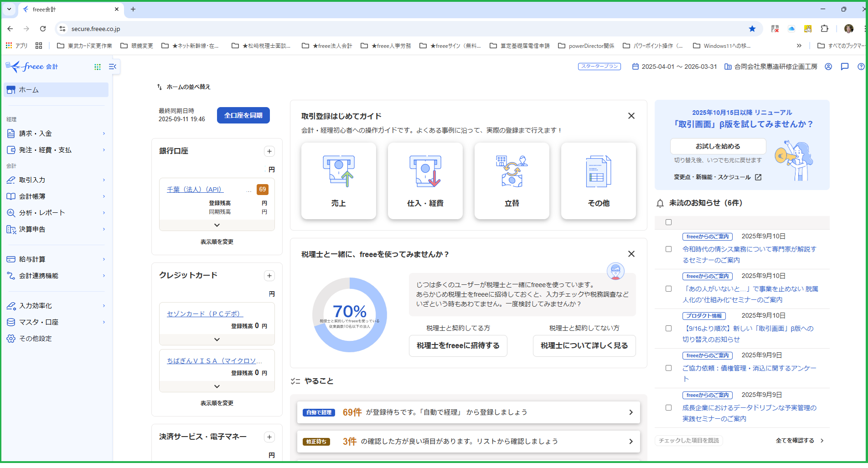Open the セゾンカード（PCデポ） link
This screenshot has width=868, height=468.
(205, 314)
